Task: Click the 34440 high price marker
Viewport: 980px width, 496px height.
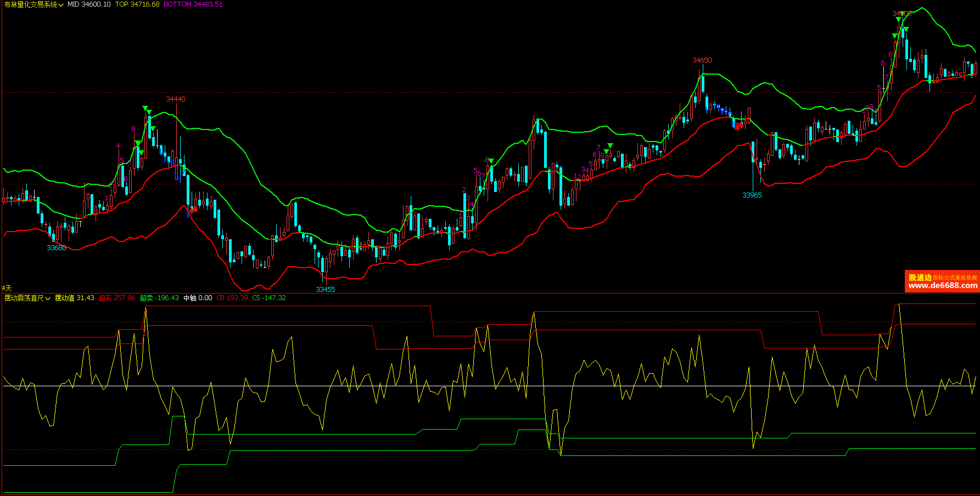Action: click(x=176, y=99)
